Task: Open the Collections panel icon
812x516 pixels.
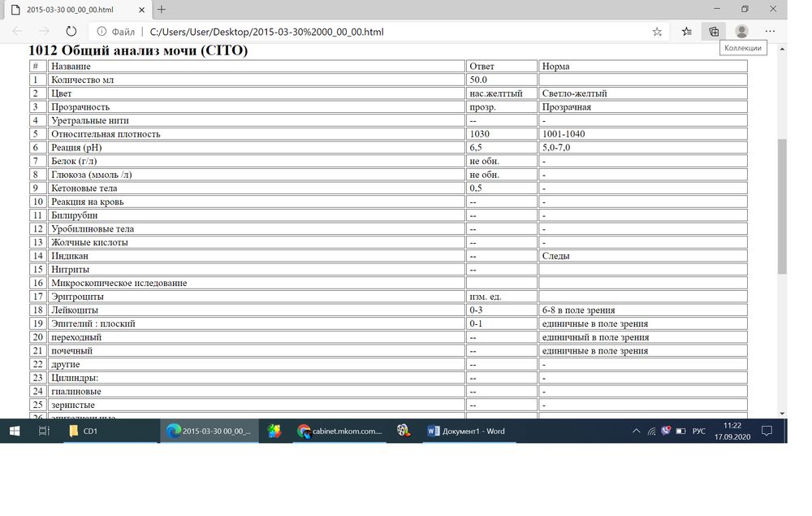Action: click(714, 32)
